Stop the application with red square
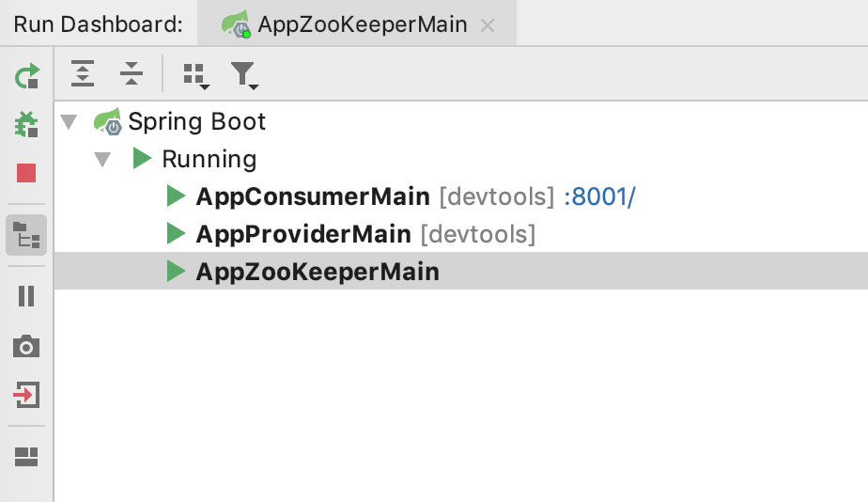This screenshot has height=502, width=868. click(26, 173)
